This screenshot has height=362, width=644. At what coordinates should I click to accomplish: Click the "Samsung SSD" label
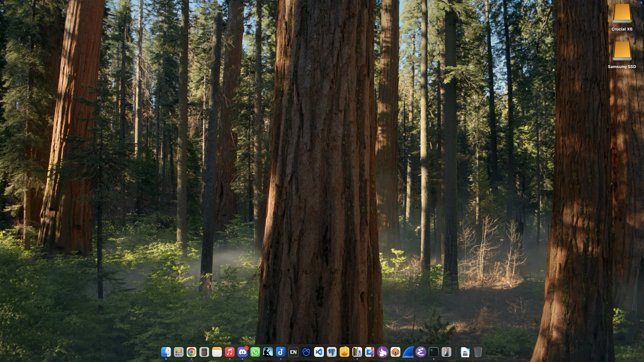tap(622, 67)
